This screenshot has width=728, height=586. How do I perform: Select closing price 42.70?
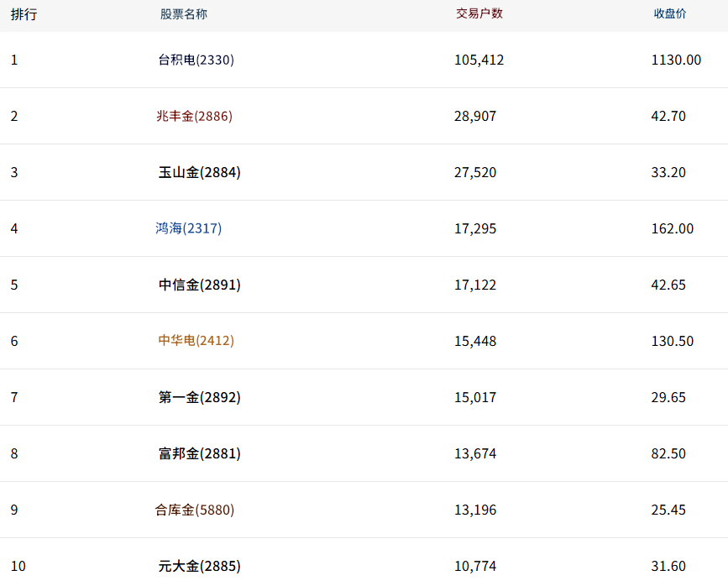point(668,116)
